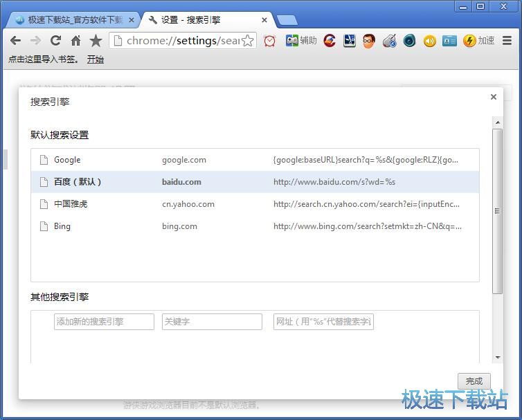
Task: Open the alarm clock extension icon
Action: coord(270,41)
